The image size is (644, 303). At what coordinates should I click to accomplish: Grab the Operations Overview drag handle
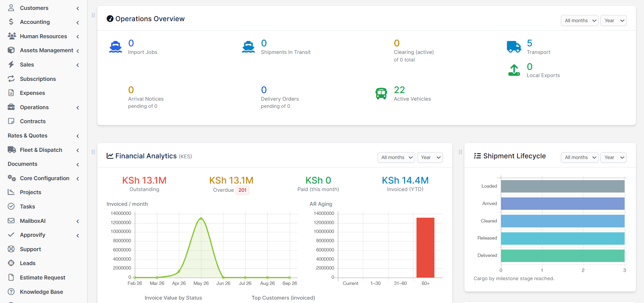tap(93, 15)
